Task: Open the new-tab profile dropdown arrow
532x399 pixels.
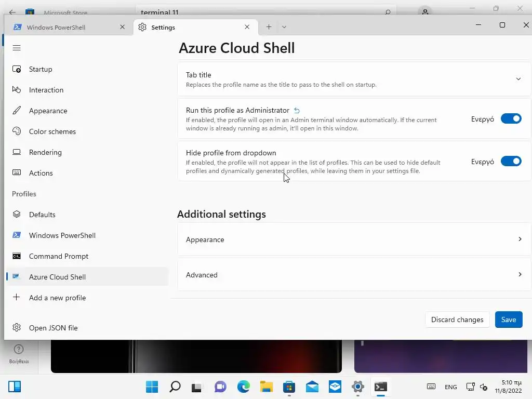Action: 284,27
